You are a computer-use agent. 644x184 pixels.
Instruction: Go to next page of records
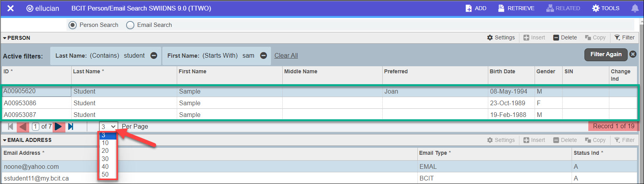(59, 126)
